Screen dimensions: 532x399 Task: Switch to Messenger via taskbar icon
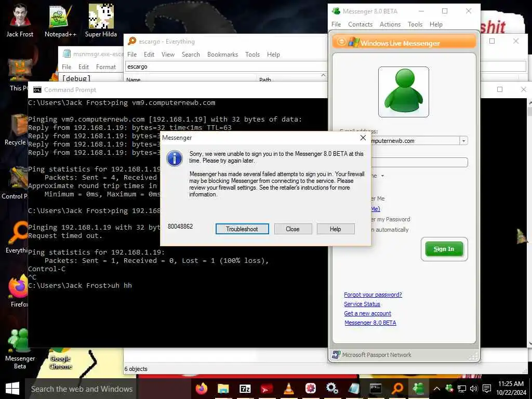pos(419,389)
